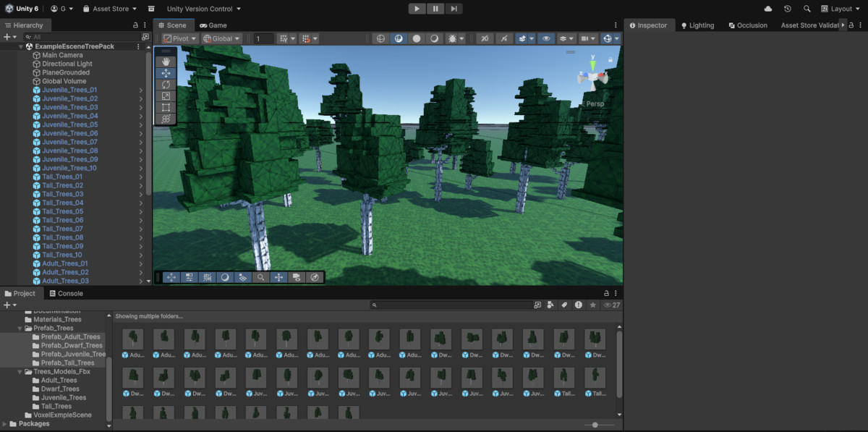Open the Lighting tab in the right panel
Screen dimensions: 868x432
697,25
